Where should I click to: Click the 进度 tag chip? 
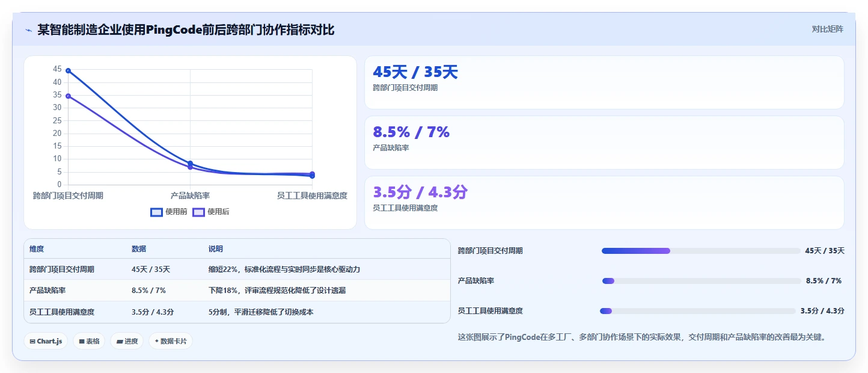(127, 341)
